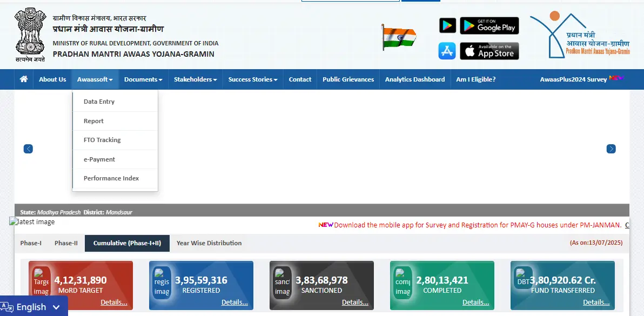Open the About Us page
This screenshot has width=644, height=316.
(x=52, y=79)
